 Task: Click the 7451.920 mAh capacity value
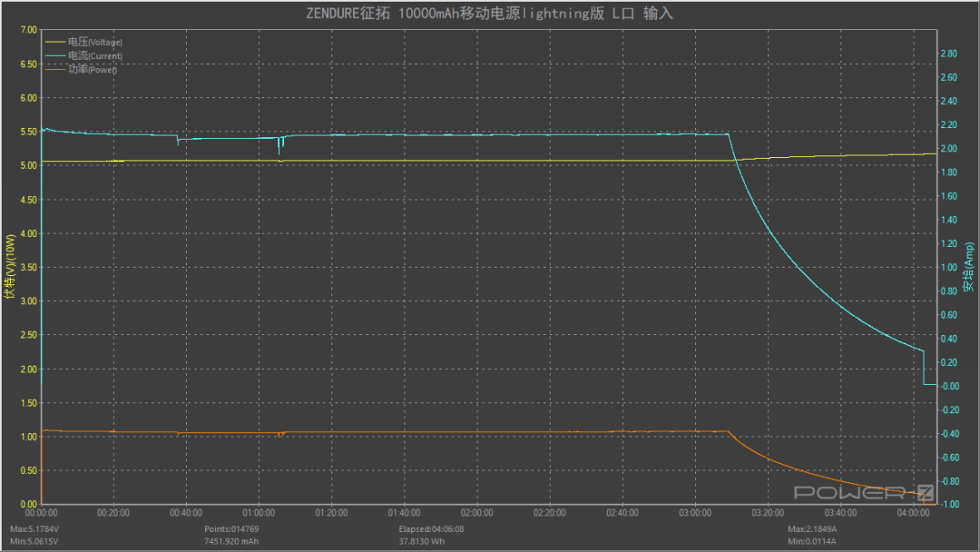pyautogui.click(x=231, y=541)
